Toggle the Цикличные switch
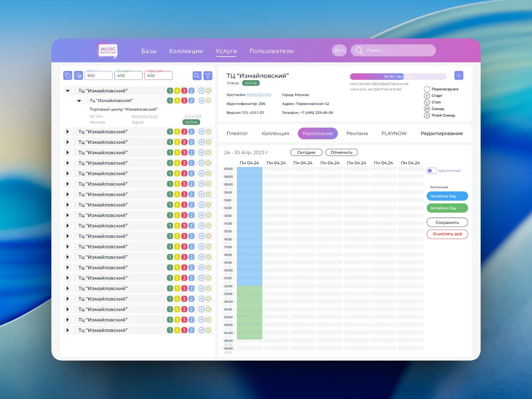This screenshot has height=399, width=532. click(x=432, y=171)
